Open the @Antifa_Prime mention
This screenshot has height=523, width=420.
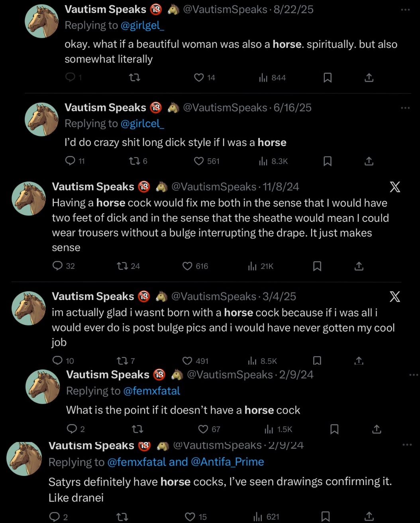pyautogui.click(x=226, y=462)
